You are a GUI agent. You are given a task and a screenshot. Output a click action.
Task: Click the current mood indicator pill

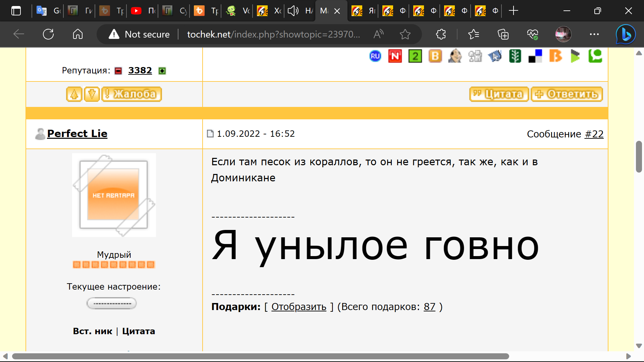coord(112,303)
